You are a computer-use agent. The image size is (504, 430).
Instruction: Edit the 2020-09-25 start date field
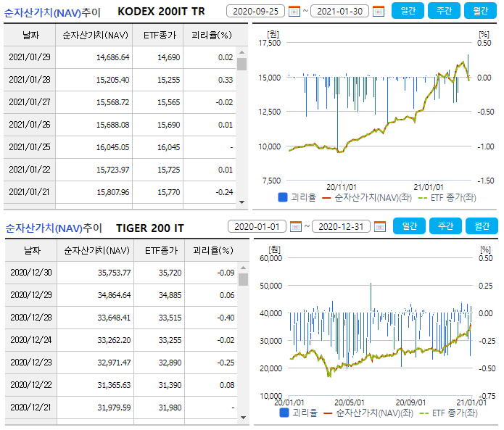tap(255, 12)
